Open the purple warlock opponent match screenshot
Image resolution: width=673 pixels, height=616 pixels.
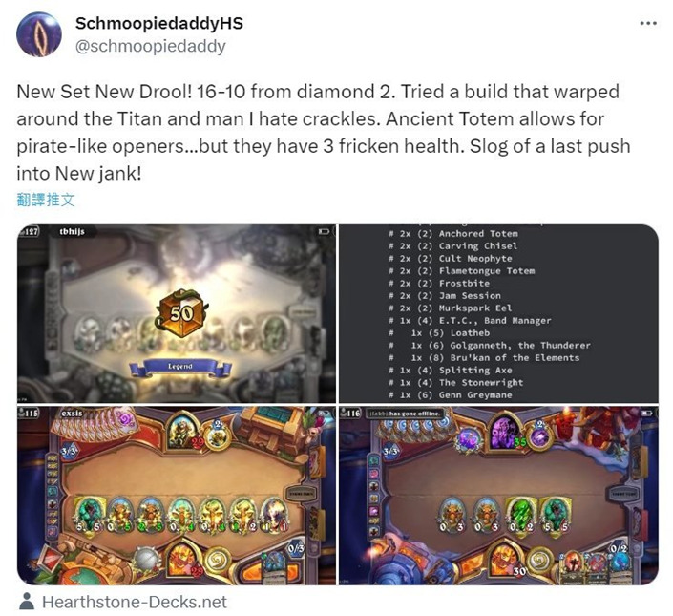pyautogui.click(x=498, y=496)
